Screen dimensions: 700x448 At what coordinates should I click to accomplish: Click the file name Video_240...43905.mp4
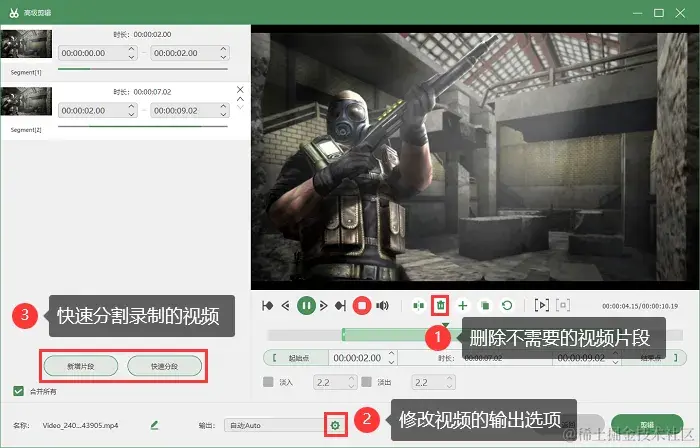pos(80,425)
